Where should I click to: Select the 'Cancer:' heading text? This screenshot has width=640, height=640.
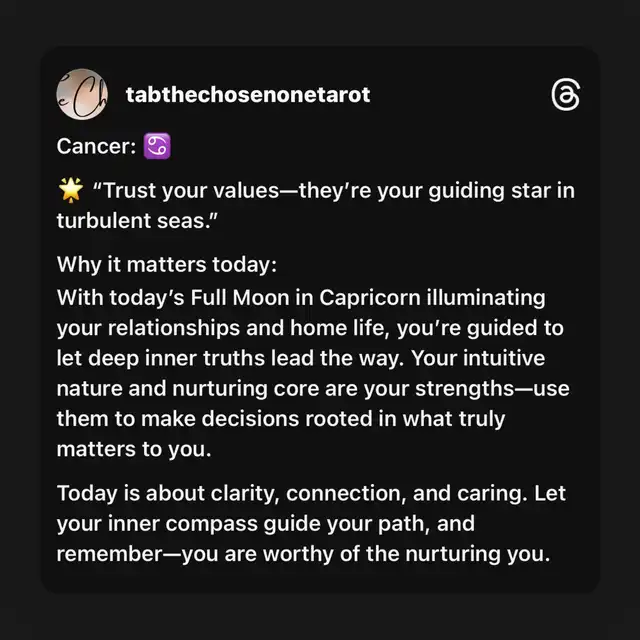96,146
